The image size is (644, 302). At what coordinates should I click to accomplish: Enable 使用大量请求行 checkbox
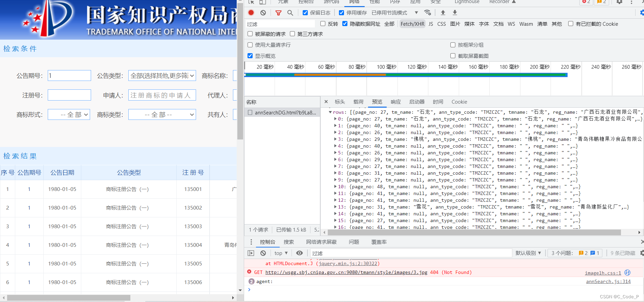tap(250, 45)
